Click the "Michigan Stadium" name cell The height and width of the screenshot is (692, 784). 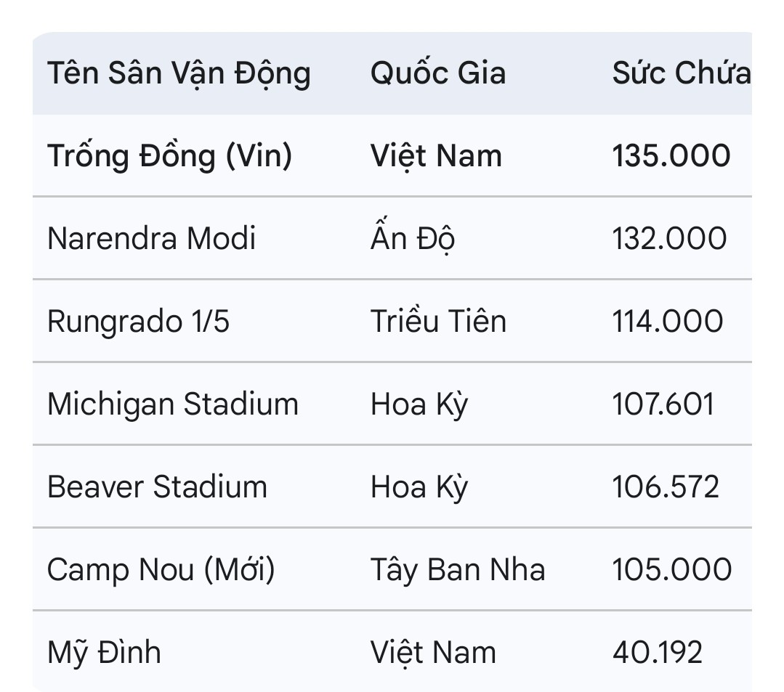pos(173,404)
